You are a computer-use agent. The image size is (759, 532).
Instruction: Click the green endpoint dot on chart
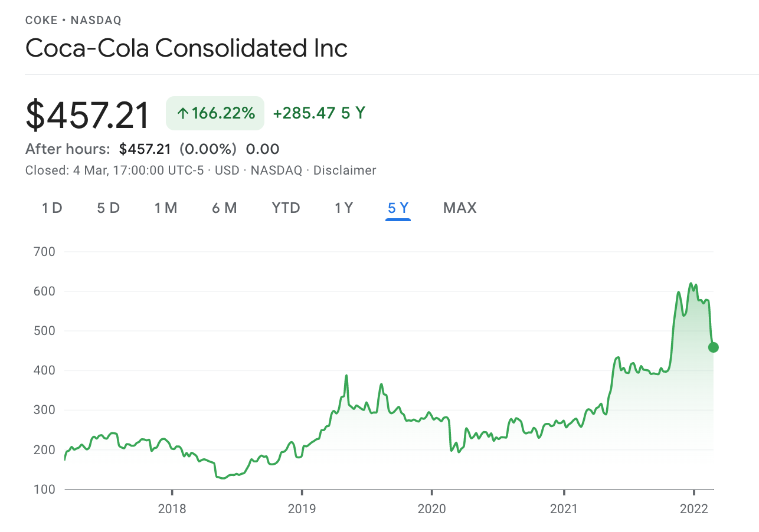point(713,347)
